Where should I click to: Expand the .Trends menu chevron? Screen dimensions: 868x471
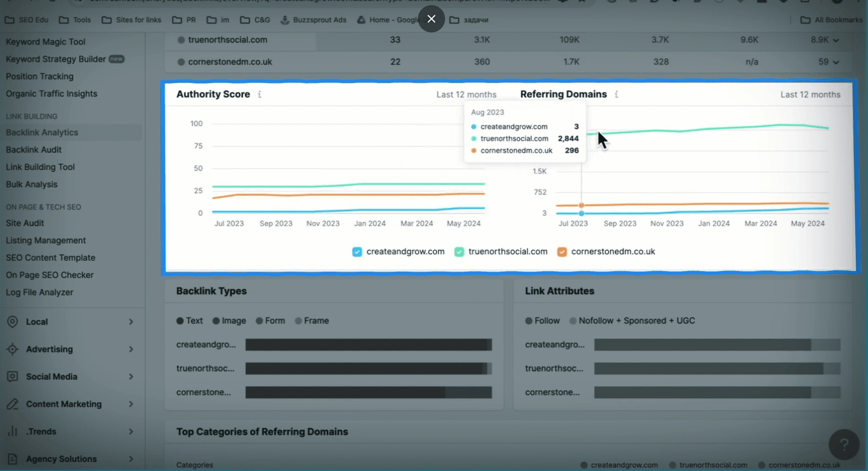pyautogui.click(x=131, y=431)
